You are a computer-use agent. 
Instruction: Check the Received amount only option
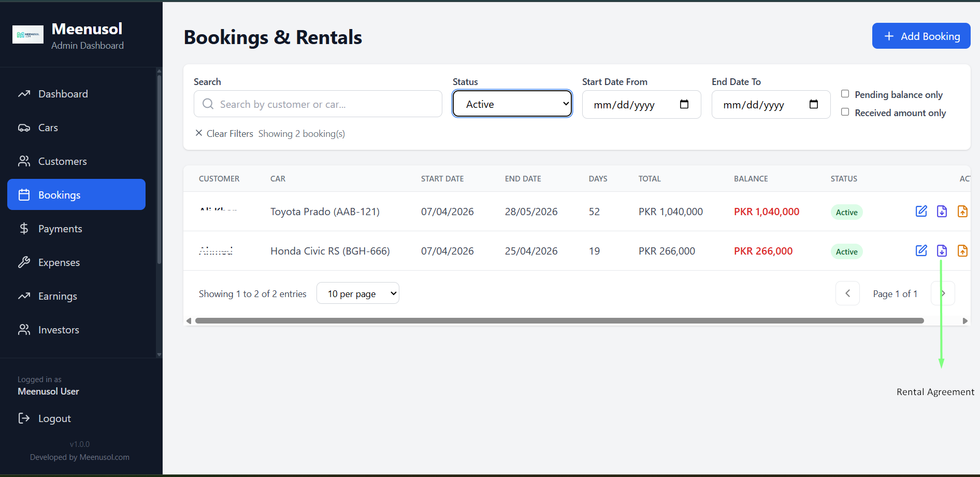(x=845, y=111)
